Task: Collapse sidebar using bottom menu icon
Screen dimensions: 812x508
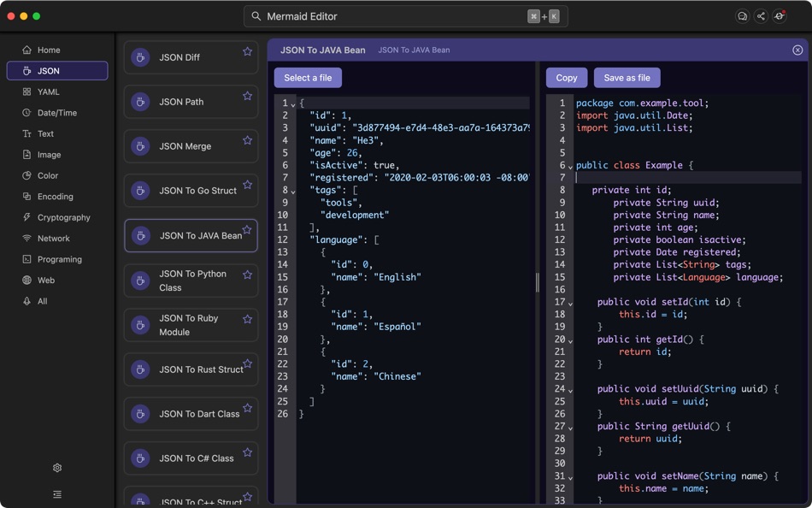Action: (x=57, y=494)
